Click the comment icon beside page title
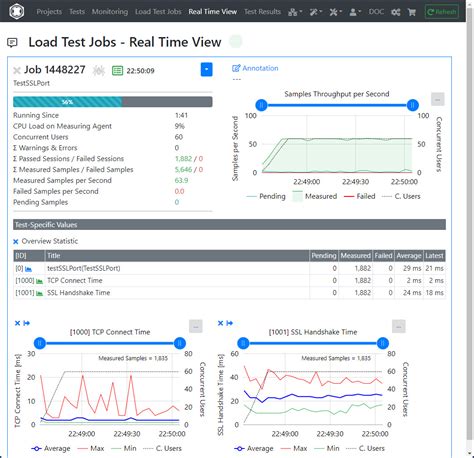Viewport: 474px width, 458px height. [12, 42]
